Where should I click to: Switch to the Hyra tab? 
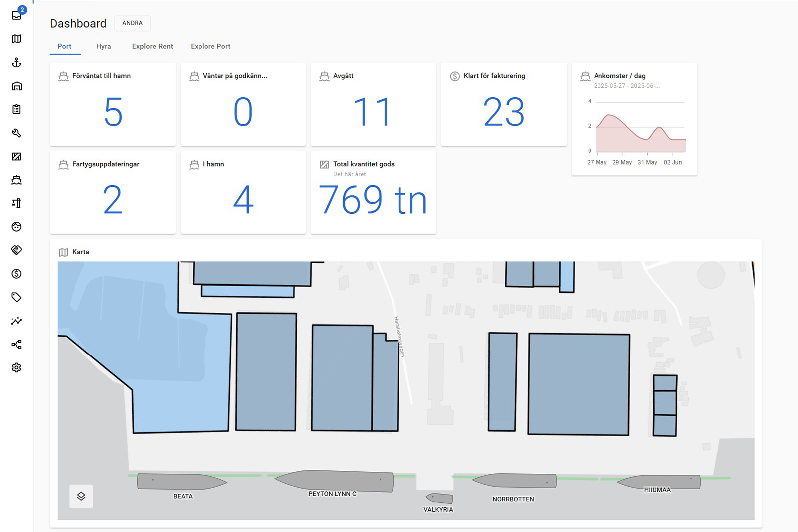(104, 46)
